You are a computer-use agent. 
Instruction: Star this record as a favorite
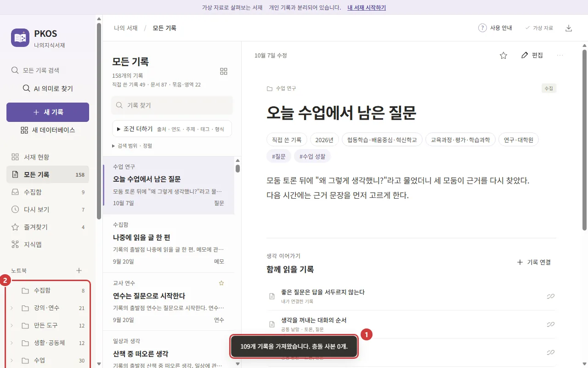coord(503,55)
